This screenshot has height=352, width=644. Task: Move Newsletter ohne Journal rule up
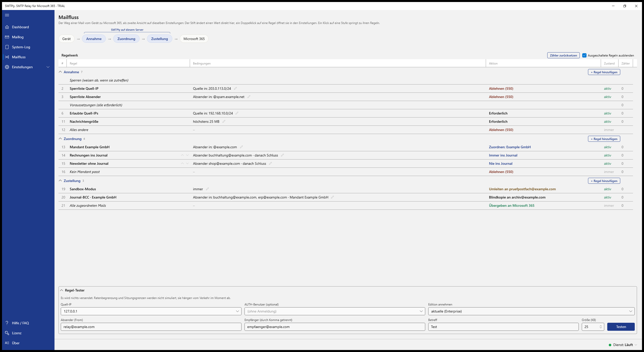182,163
